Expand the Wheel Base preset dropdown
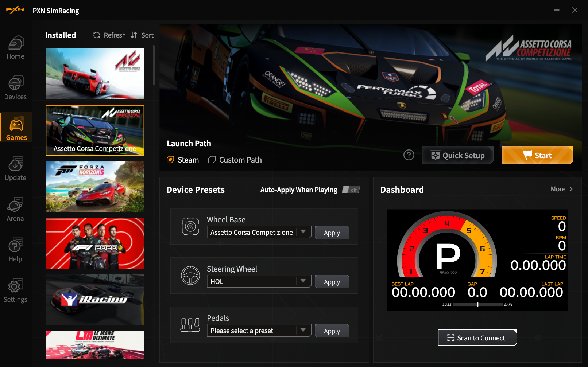The image size is (588, 367). [303, 232]
